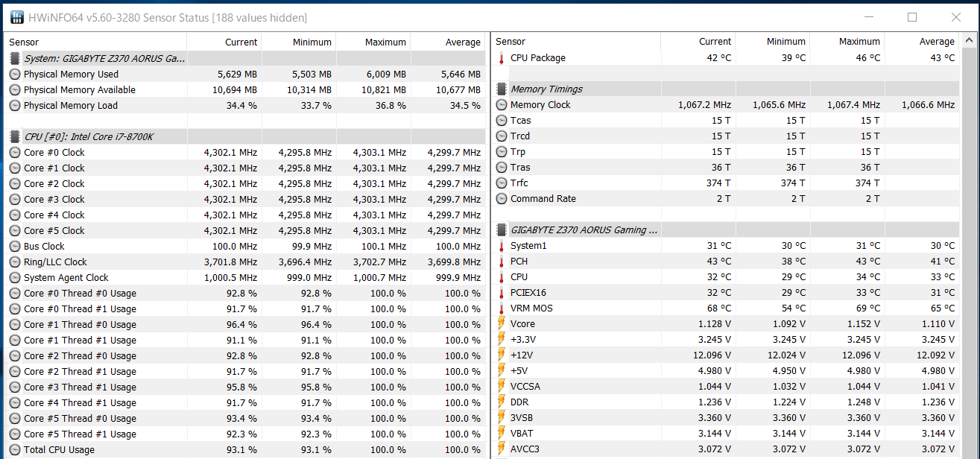Click the thermometer icon beside System1

[502, 246]
